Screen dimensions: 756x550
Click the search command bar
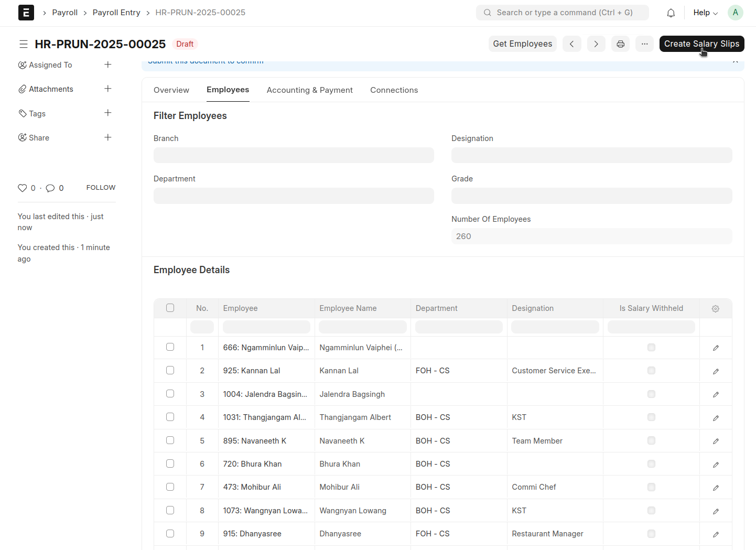coord(562,13)
